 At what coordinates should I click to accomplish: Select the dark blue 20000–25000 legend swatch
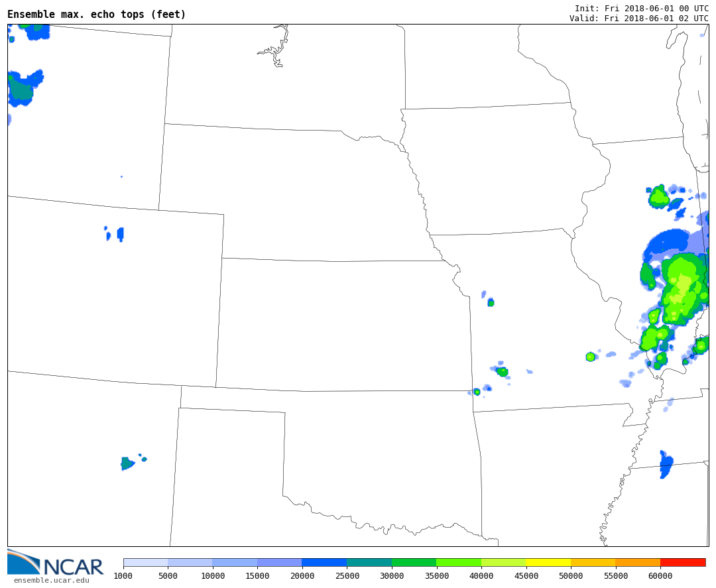coord(324,562)
